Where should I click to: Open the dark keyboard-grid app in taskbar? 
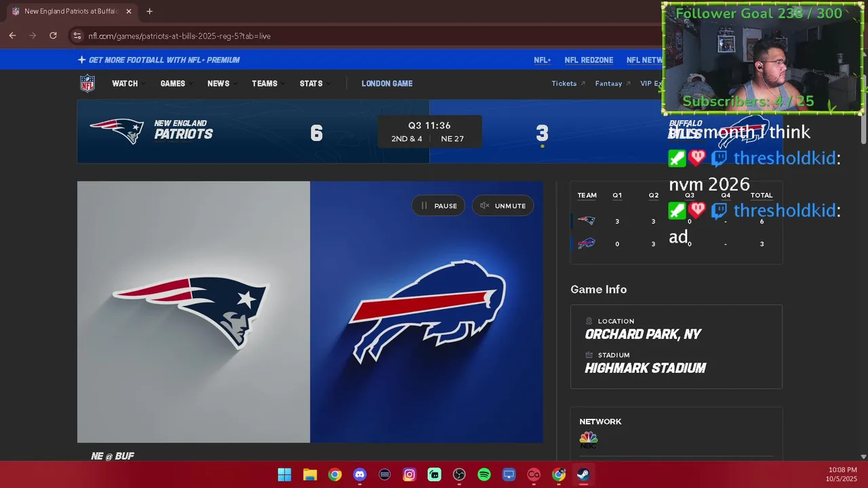pos(384,474)
